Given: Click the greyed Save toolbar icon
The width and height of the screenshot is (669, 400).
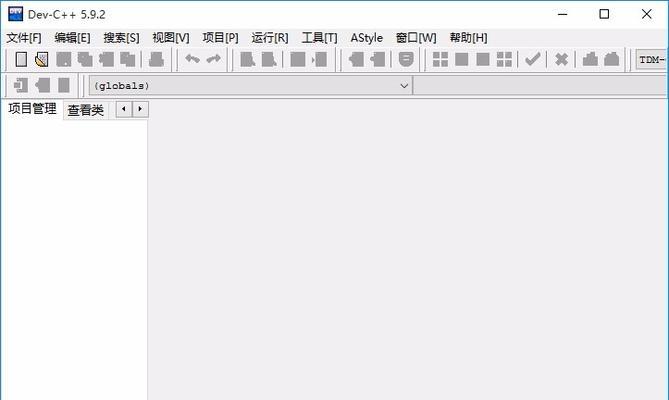Looking at the screenshot, I should 64,60.
